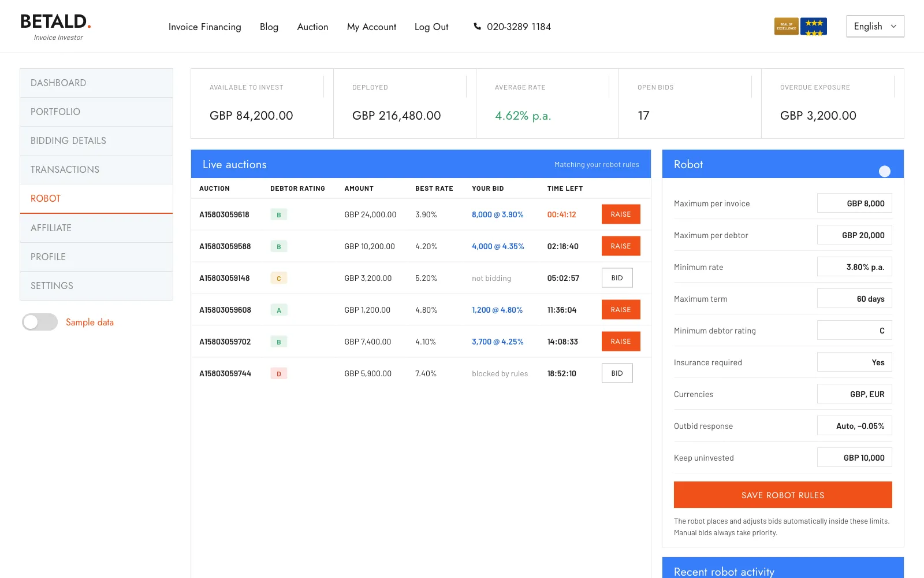
Task: Edit the Maximum per debtor field
Action: click(x=854, y=235)
